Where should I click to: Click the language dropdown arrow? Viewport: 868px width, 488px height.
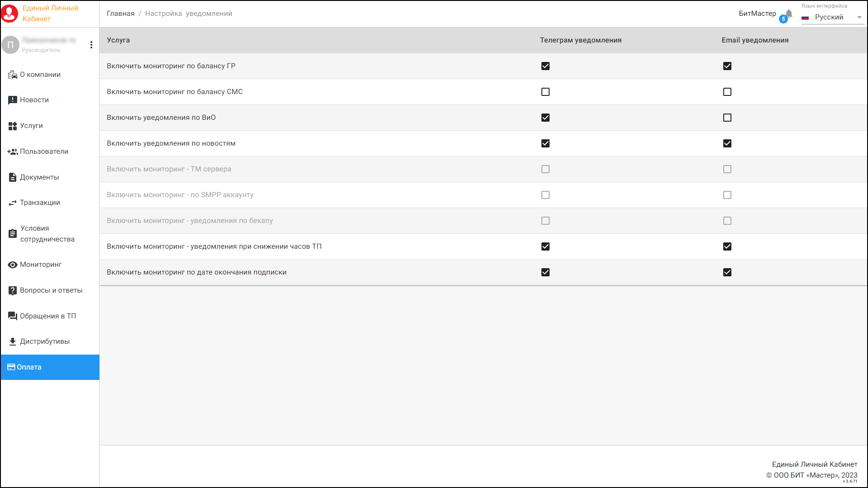859,18
